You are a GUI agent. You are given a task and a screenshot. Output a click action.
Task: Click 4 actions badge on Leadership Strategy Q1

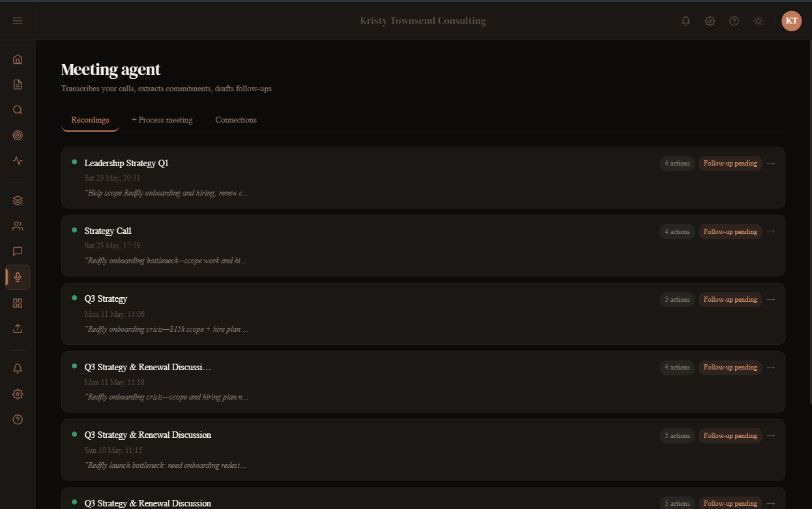pyautogui.click(x=677, y=164)
